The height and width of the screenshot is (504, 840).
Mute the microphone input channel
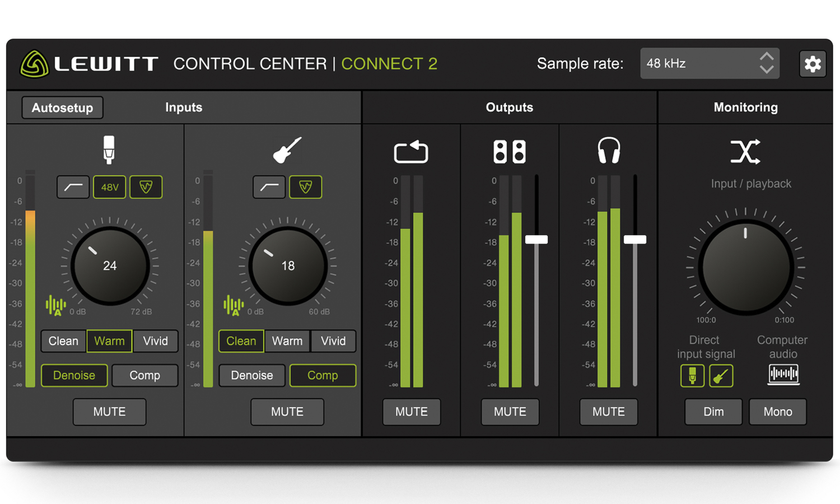pyautogui.click(x=110, y=412)
